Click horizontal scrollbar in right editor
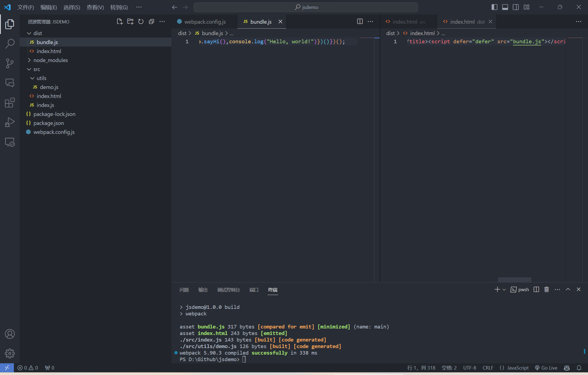The image size is (588, 375). pyautogui.click(x=514, y=280)
